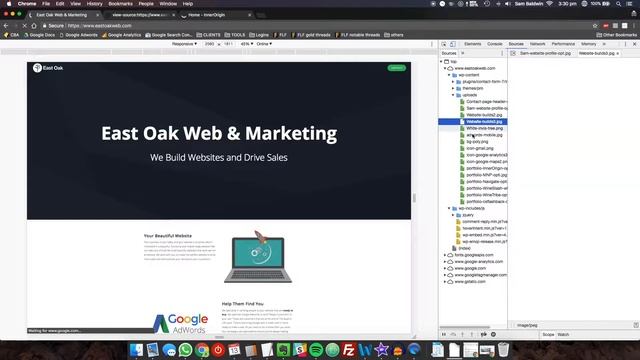Stop loading the page in Chrome

coord(24,26)
